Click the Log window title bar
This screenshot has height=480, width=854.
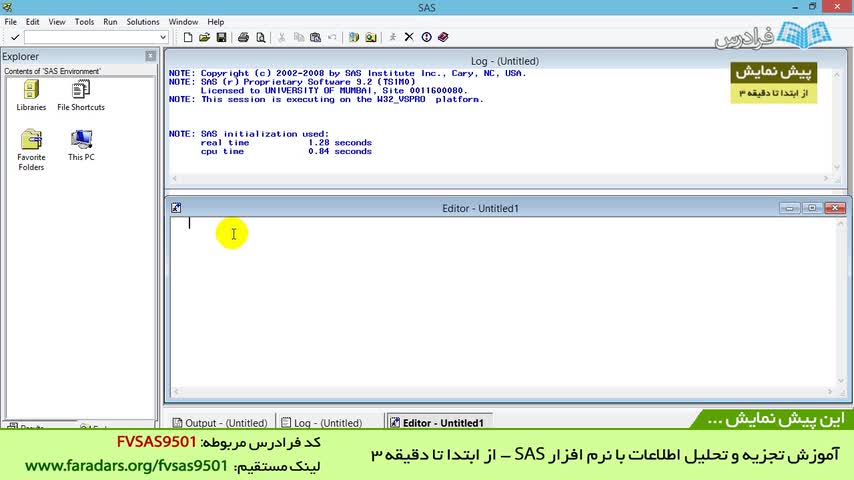(505, 61)
